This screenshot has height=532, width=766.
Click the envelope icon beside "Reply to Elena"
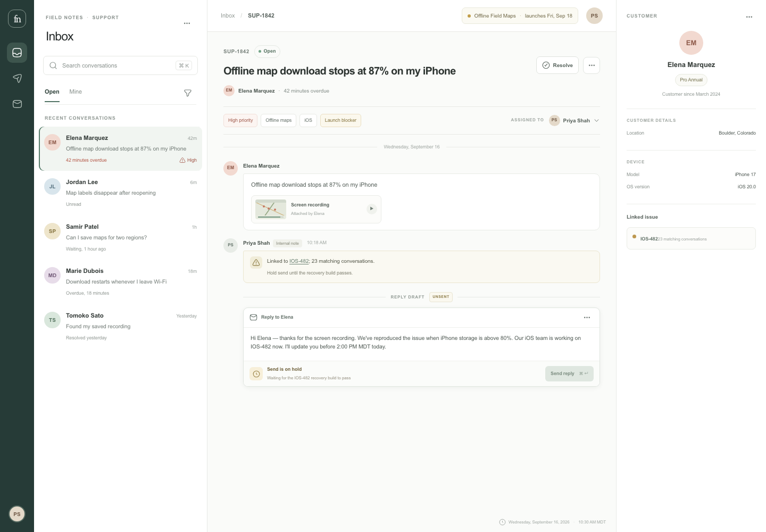click(254, 317)
